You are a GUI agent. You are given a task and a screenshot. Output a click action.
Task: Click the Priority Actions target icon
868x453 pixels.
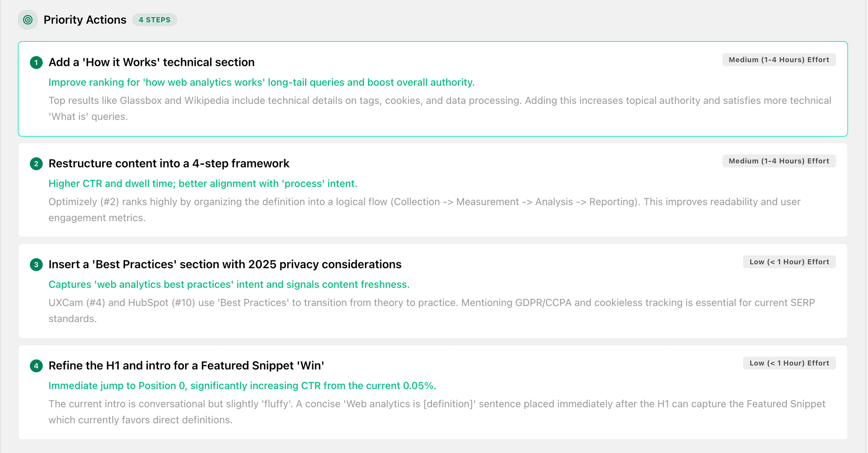tap(28, 20)
